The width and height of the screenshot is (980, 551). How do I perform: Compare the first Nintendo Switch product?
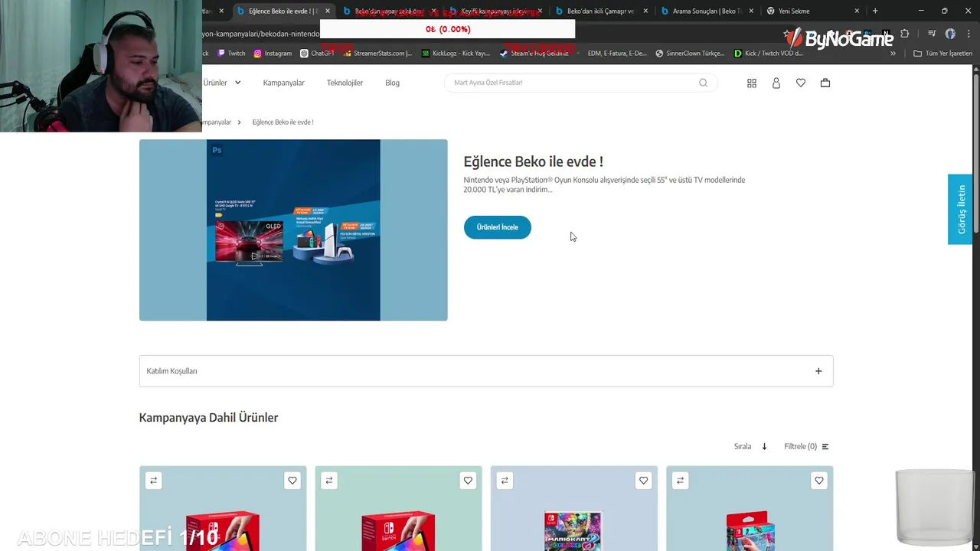pyautogui.click(x=153, y=481)
